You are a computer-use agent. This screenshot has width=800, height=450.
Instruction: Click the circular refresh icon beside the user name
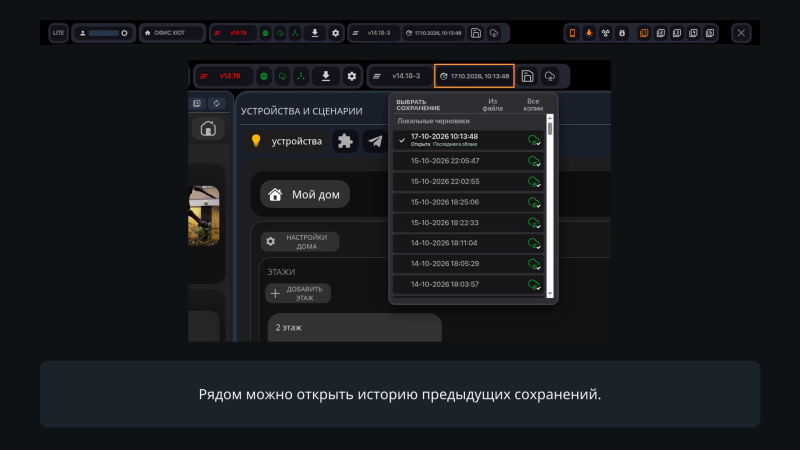tap(124, 33)
